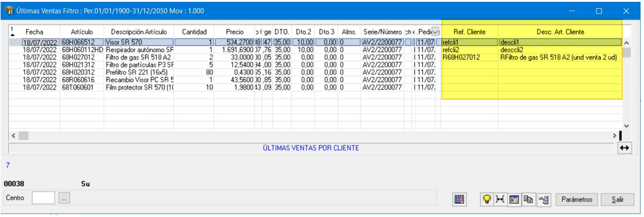Image resolution: width=644 pixels, height=217 pixels.
Task: Click the Precio column header
Action: coord(235,32)
